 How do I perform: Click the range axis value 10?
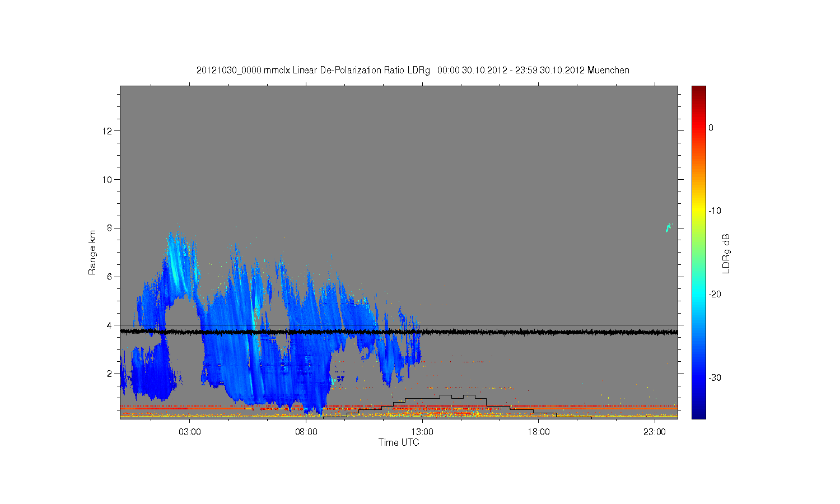coord(108,180)
